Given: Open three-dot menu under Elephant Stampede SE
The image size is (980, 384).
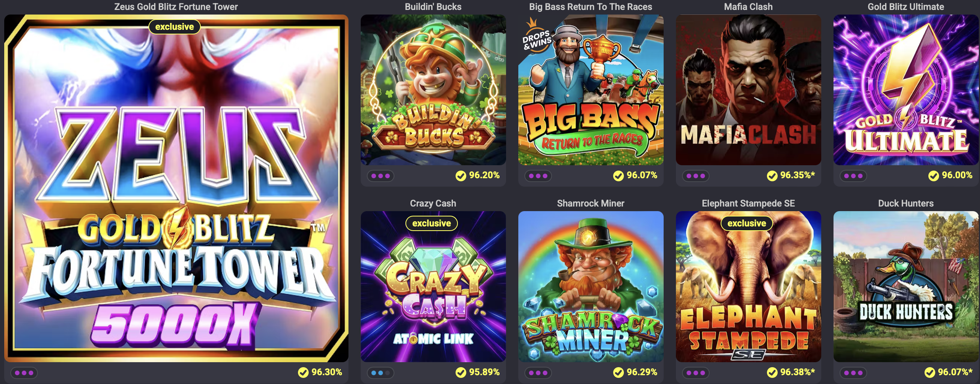Looking at the screenshot, I should 696,373.
